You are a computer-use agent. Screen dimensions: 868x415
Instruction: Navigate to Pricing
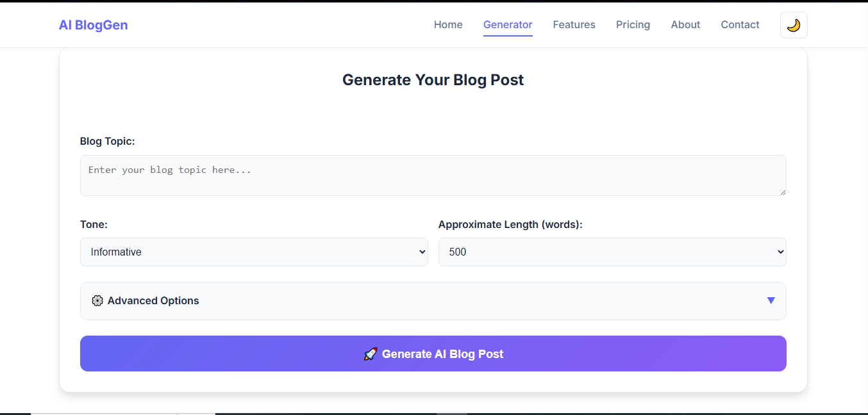coord(633,25)
